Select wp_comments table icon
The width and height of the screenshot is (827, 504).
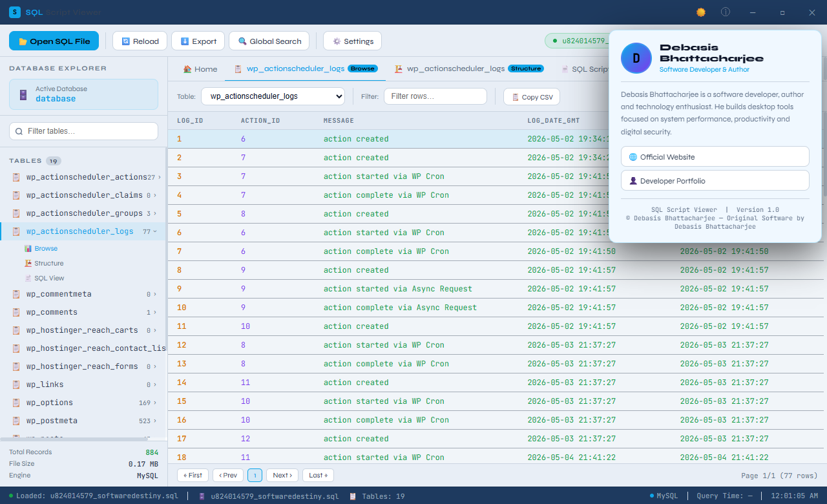click(x=16, y=312)
